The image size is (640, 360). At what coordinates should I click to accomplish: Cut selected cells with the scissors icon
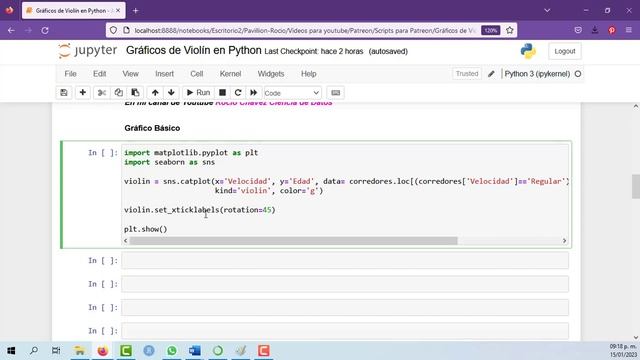[x=102, y=93]
